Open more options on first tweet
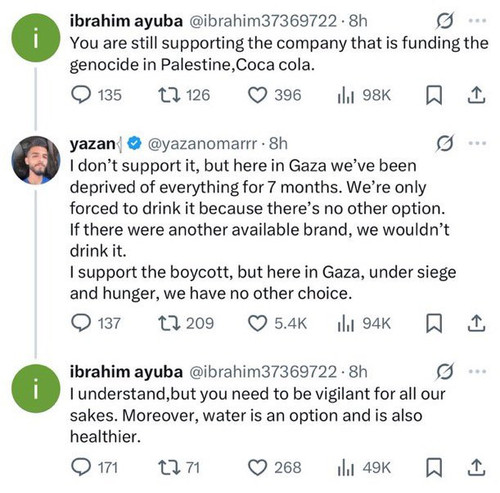 [477, 21]
